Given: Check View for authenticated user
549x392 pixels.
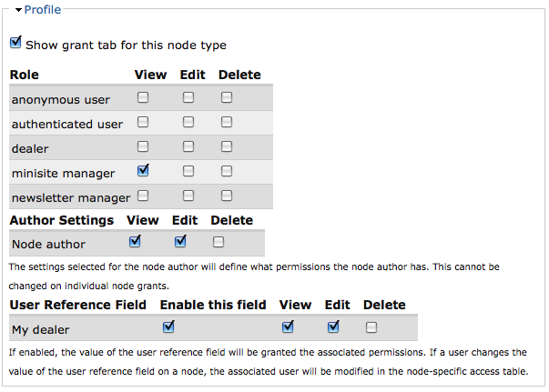Looking at the screenshot, I should (143, 122).
